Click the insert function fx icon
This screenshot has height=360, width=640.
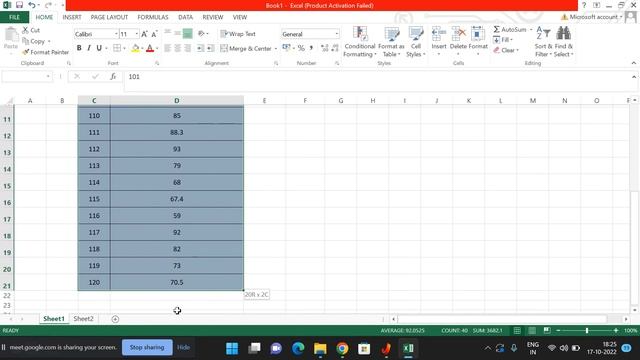tap(113, 76)
